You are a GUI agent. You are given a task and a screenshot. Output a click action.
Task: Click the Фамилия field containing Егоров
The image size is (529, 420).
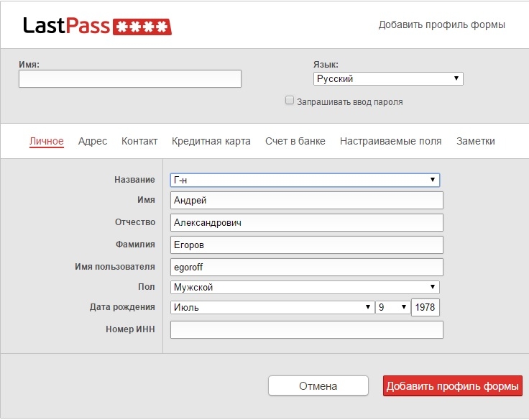(x=307, y=245)
